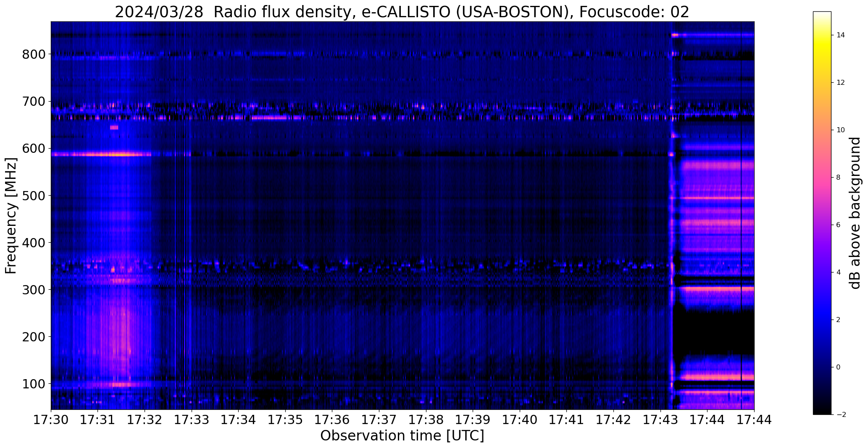868x448 pixels.
Task: Click the 'Frequency [MHz]' y-axis label
Action: point(11,216)
